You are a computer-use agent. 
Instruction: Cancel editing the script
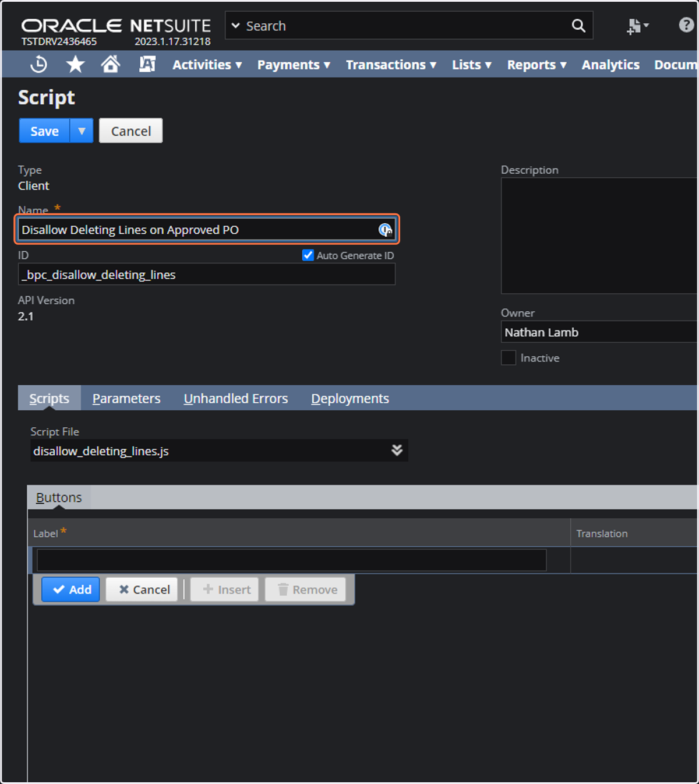131,131
